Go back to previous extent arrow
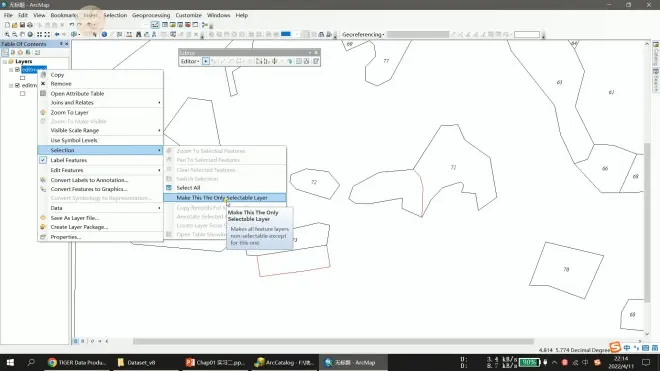Image resolution: width=660 pixels, height=371 pixels. [57, 35]
